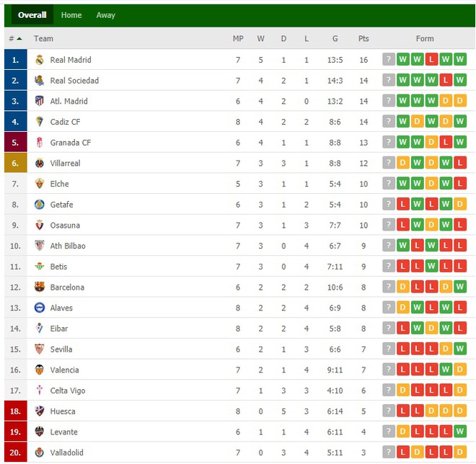Click the Barcelona club crest icon
The width and height of the screenshot is (476, 464).
click(x=40, y=287)
